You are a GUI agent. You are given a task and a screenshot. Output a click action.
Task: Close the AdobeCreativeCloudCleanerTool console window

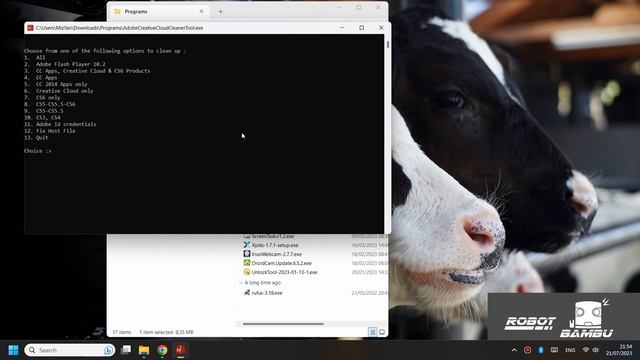coord(381,28)
